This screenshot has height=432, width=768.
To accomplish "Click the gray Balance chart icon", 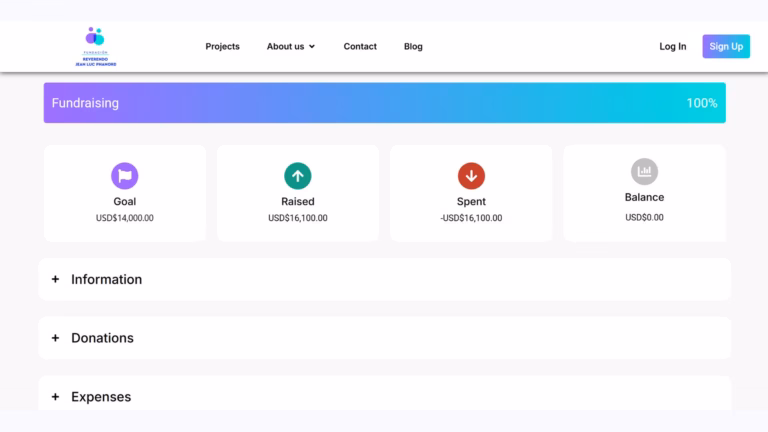I will (644, 172).
